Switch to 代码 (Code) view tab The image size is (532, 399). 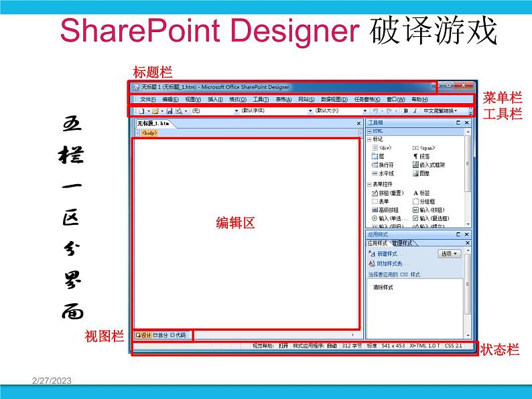coord(178,335)
